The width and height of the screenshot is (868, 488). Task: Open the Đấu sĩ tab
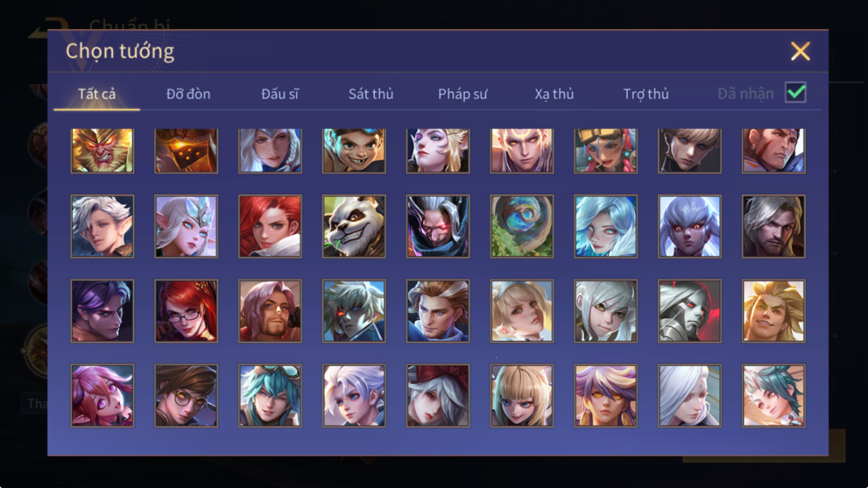tap(280, 94)
